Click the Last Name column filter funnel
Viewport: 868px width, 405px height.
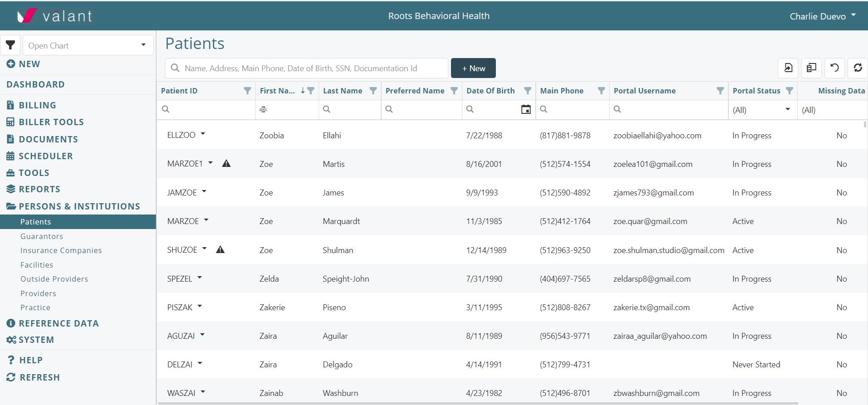(x=373, y=91)
